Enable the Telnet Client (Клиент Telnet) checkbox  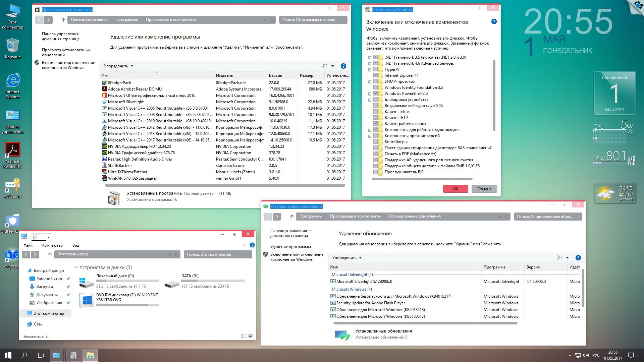point(375,112)
